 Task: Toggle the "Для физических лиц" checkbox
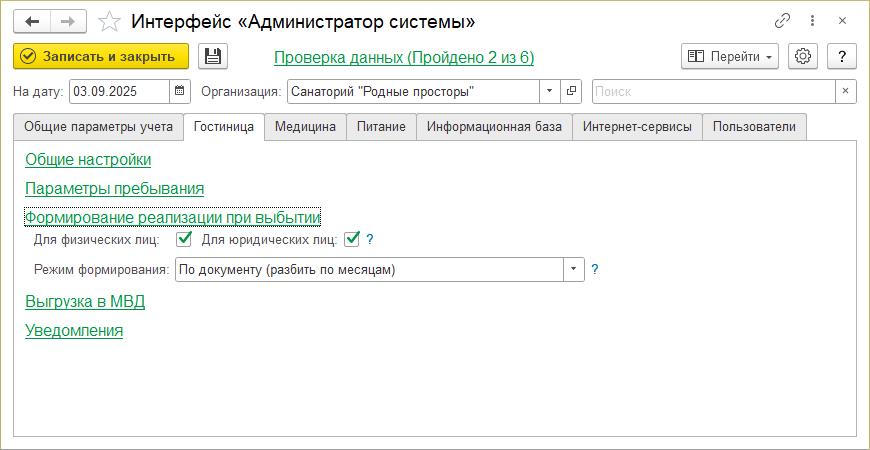pyautogui.click(x=183, y=239)
